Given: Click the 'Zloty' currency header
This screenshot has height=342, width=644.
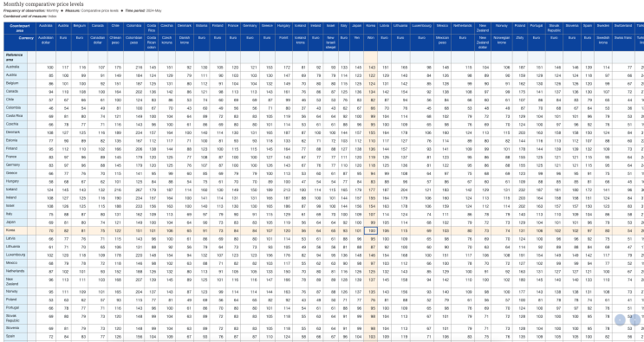Looking at the screenshot, I should [519, 42].
